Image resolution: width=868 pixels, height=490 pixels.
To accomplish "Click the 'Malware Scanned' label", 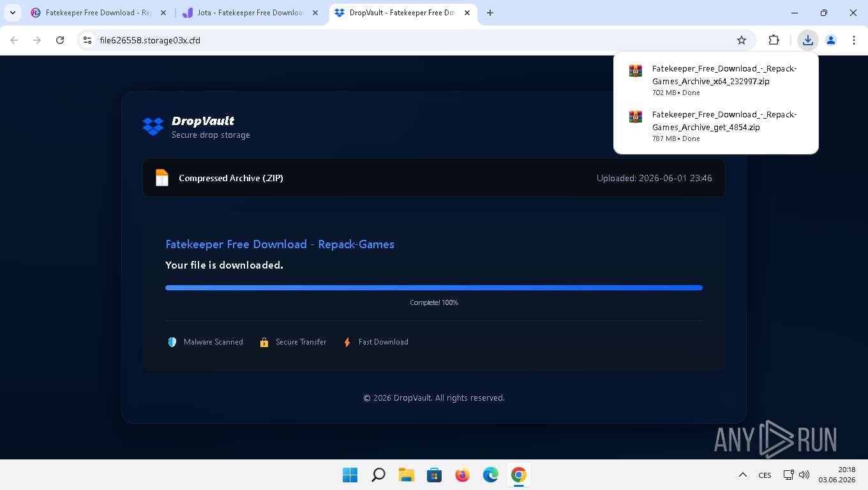I will point(213,342).
